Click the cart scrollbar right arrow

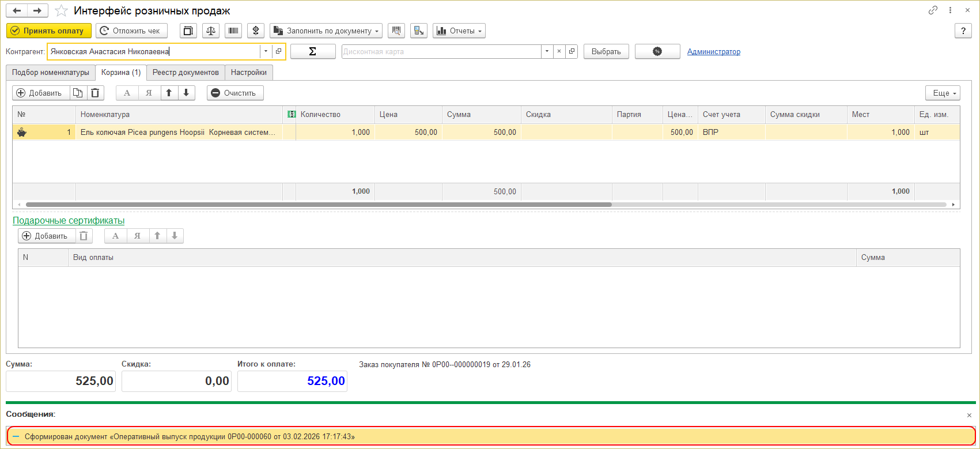(x=953, y=205)
